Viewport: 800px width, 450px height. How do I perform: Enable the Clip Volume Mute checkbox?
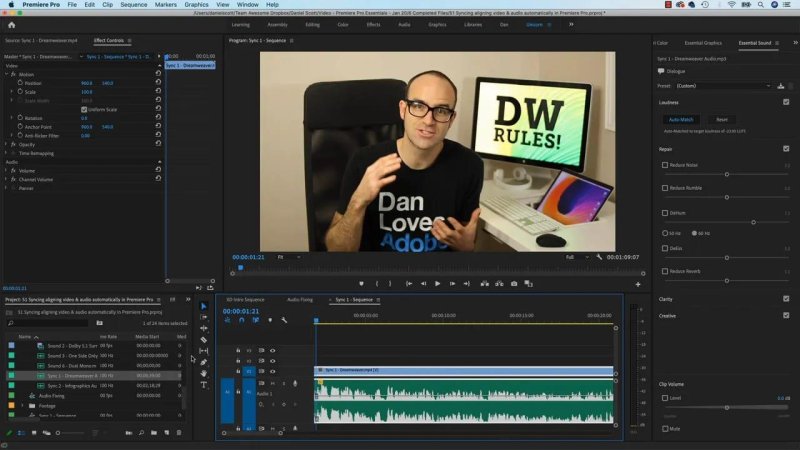(x=665, y=429)
